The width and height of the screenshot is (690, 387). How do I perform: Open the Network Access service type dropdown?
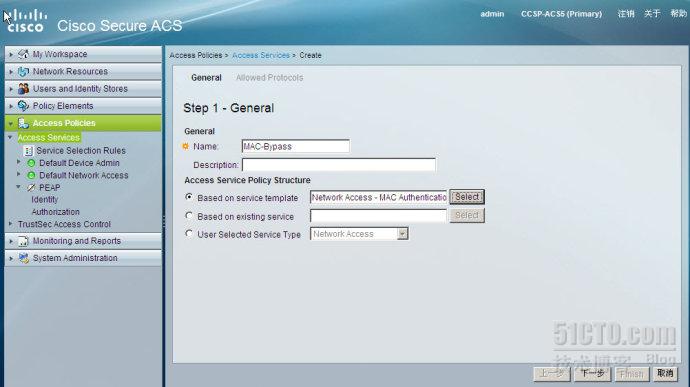[x=402, y=234]
